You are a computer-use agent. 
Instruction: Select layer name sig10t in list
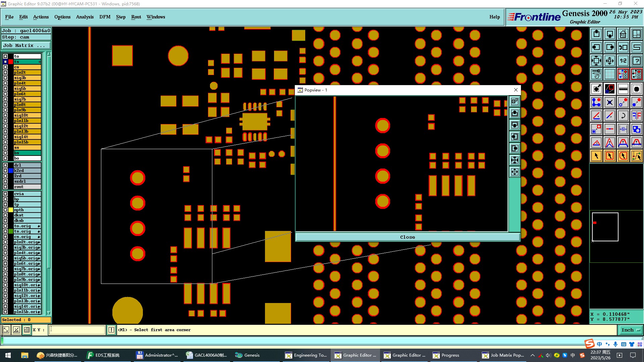(x=27, y=115)
